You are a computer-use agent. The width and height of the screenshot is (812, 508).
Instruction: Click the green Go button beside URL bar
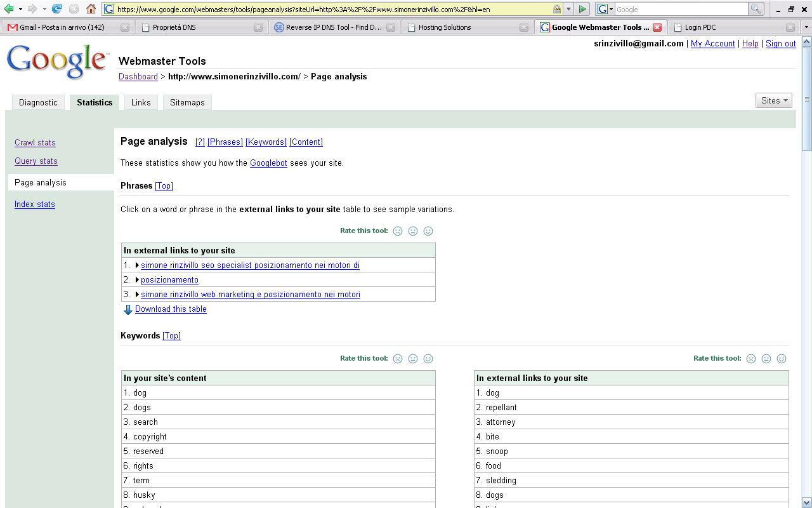point(583,9)
